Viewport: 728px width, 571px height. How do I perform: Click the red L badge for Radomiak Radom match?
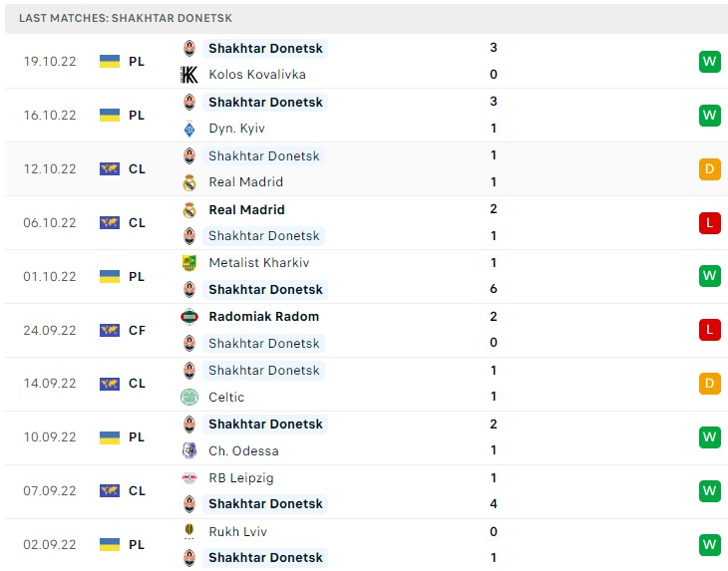tap(709, 330)
